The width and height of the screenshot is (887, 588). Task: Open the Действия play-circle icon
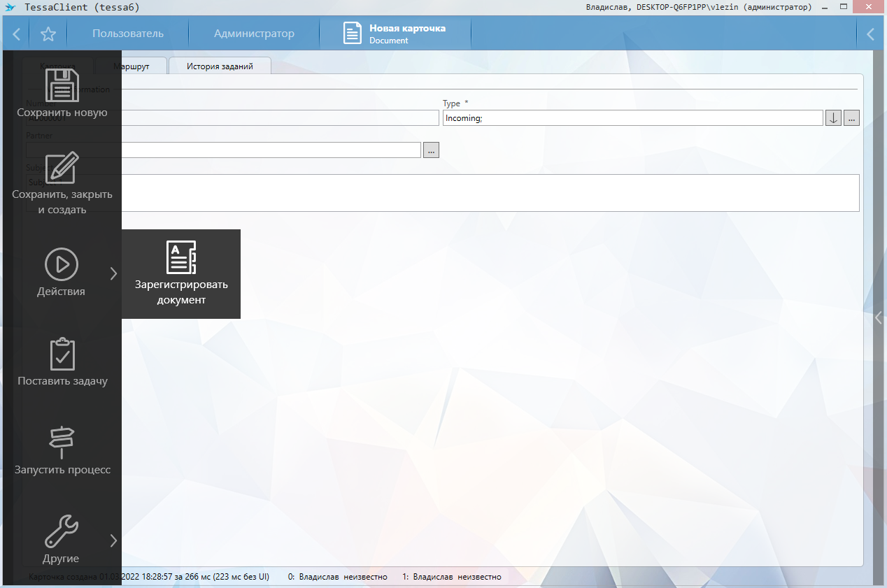pyautogui.click(x=62, y=264)
